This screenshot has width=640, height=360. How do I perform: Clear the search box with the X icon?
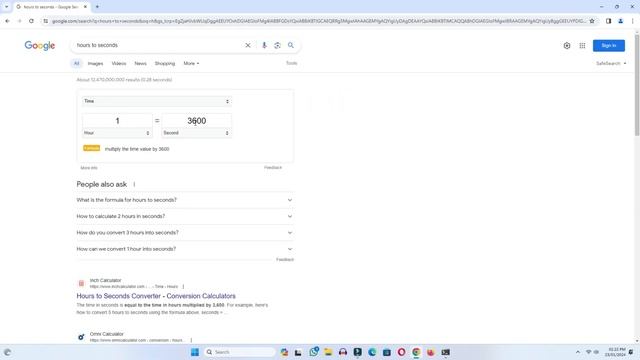point(248,45)
